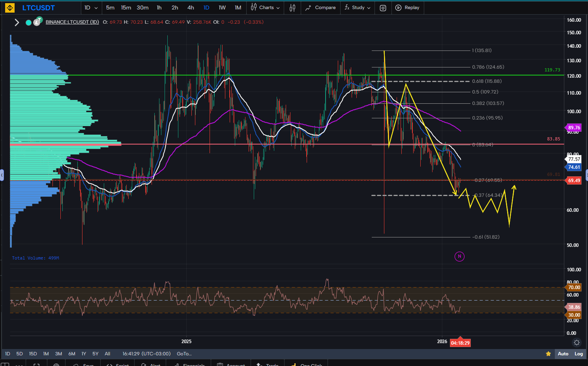The image size is (588, 366).
Task: Expand the legend chevron arrow
Action: (x=17, y=22)
